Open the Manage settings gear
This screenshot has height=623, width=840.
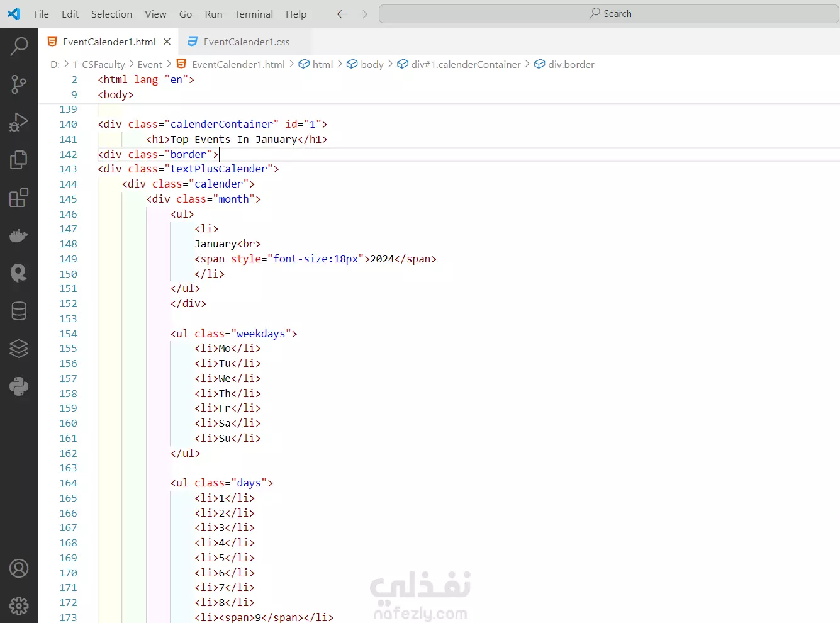tap(19, 606)
